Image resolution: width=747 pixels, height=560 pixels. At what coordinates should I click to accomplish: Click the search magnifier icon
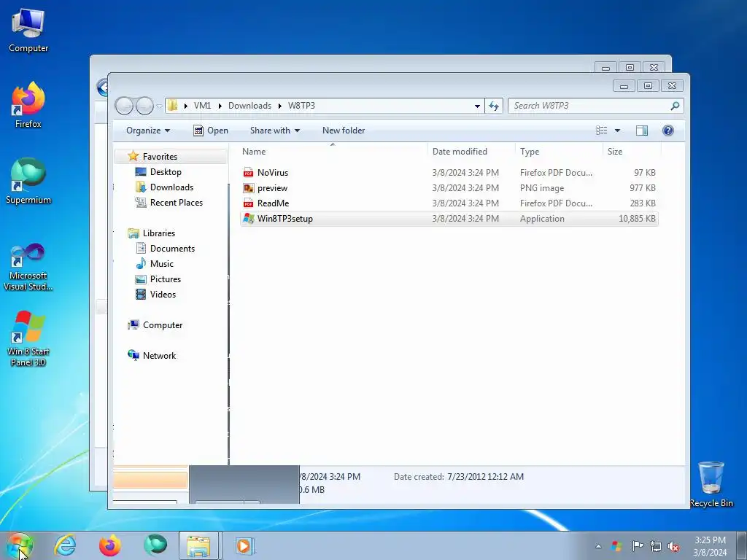pos(675,106)
